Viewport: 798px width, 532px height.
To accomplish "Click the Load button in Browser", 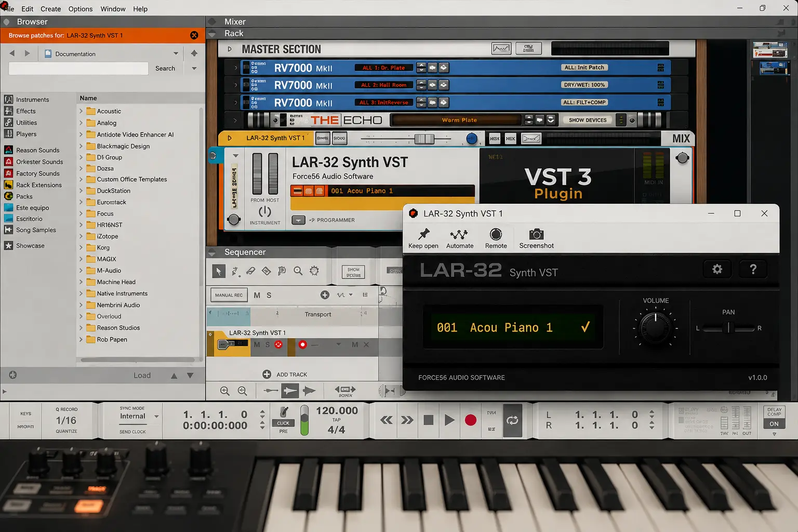I will tap(142, 376).
